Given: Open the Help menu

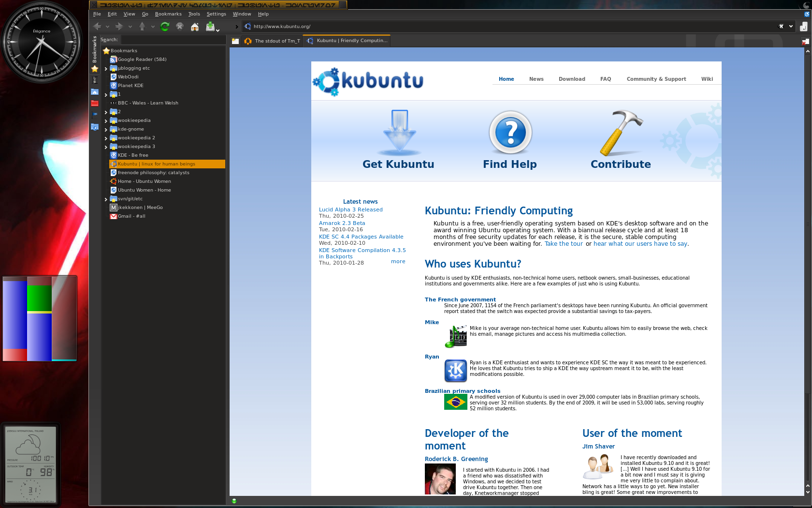Looking at the screenshot, I should [x=263, y=14].
